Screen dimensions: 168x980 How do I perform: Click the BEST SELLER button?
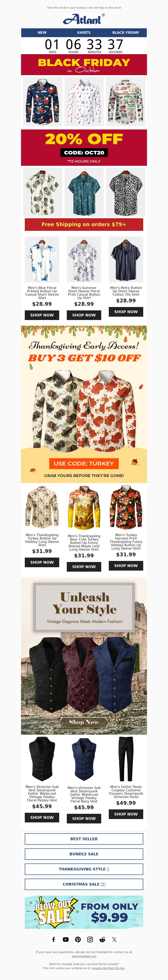84,839
